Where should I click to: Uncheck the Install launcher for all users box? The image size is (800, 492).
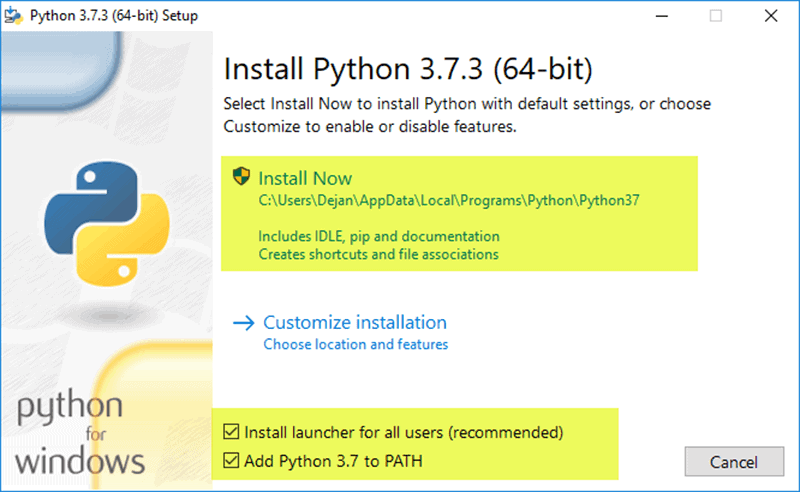pos(232,433)
